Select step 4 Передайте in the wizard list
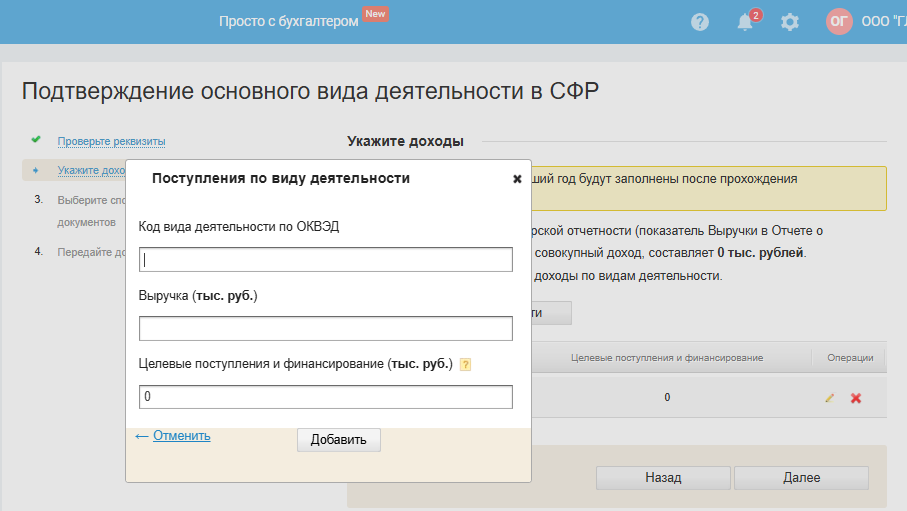This screenshot has height=511, width=907. [90, 252]
